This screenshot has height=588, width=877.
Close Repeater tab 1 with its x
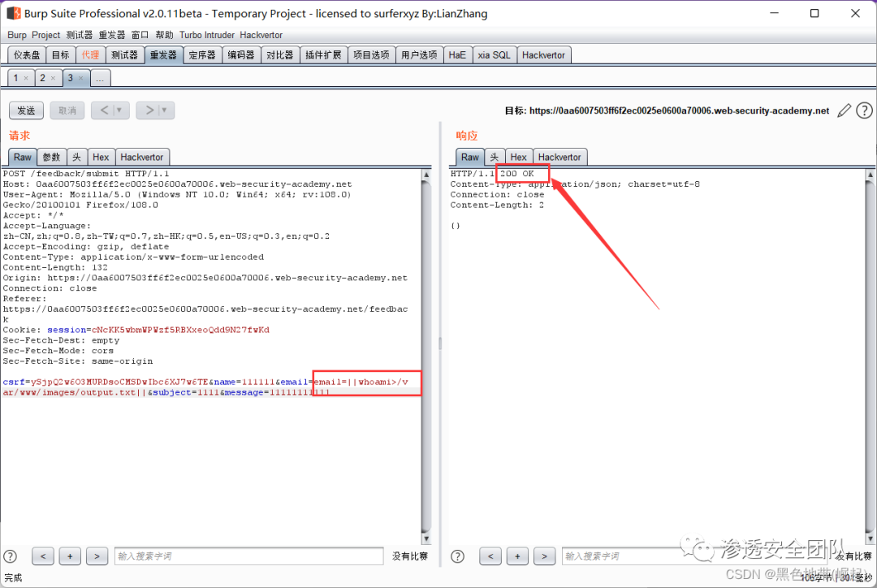tap(26, 78)
